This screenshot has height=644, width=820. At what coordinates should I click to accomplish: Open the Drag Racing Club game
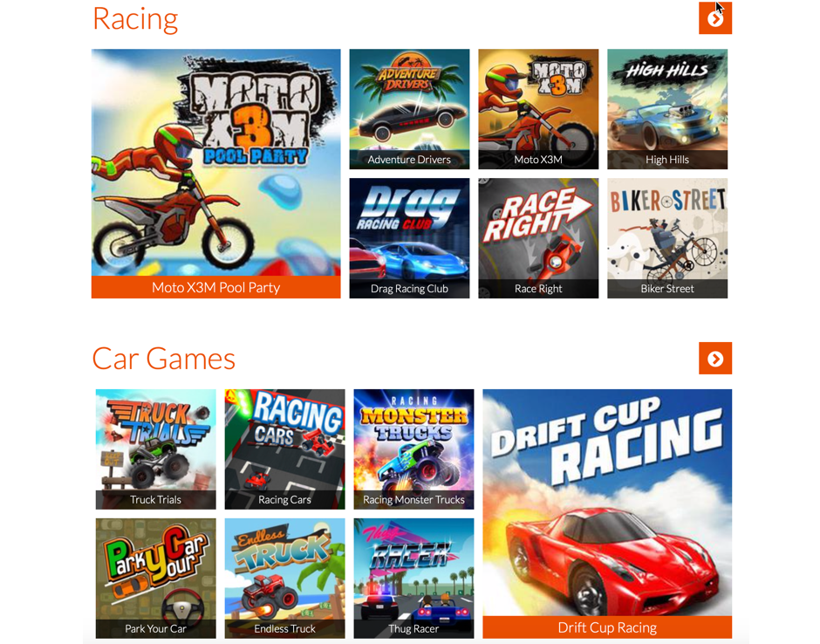409,238
